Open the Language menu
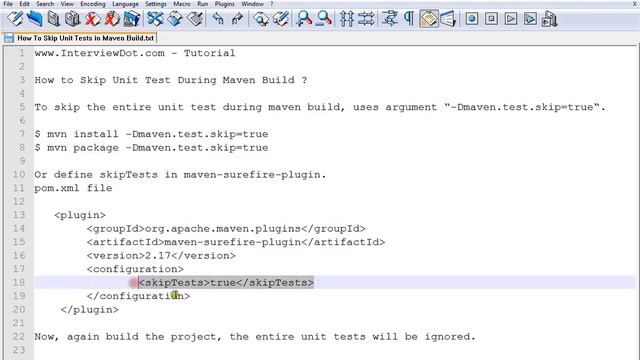This screenshot has width=640, height=360. point(125,4)
